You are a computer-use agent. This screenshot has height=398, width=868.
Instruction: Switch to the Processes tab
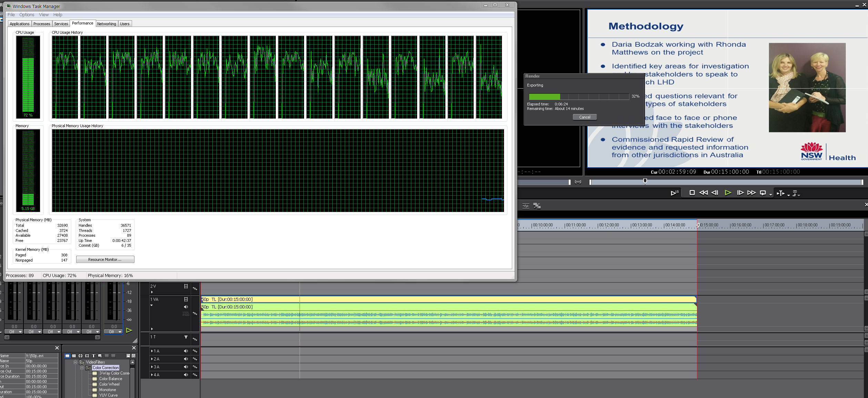[x=42, y=24]
